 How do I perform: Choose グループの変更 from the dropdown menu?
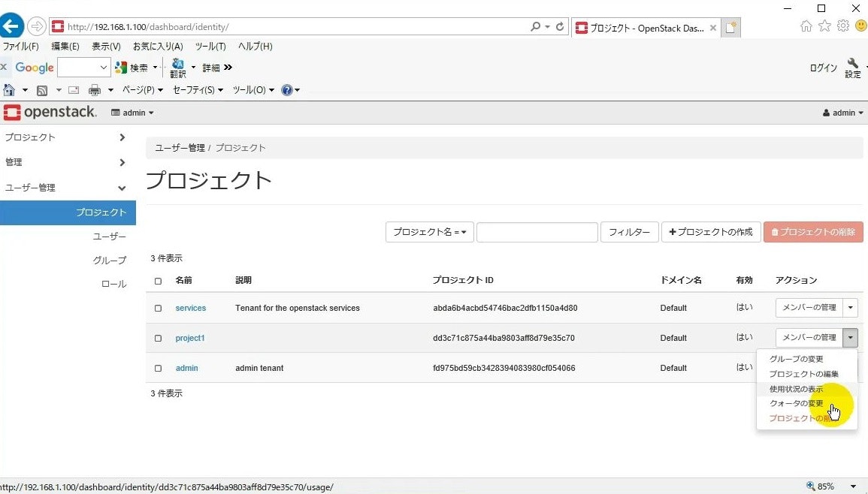[796, 359]
